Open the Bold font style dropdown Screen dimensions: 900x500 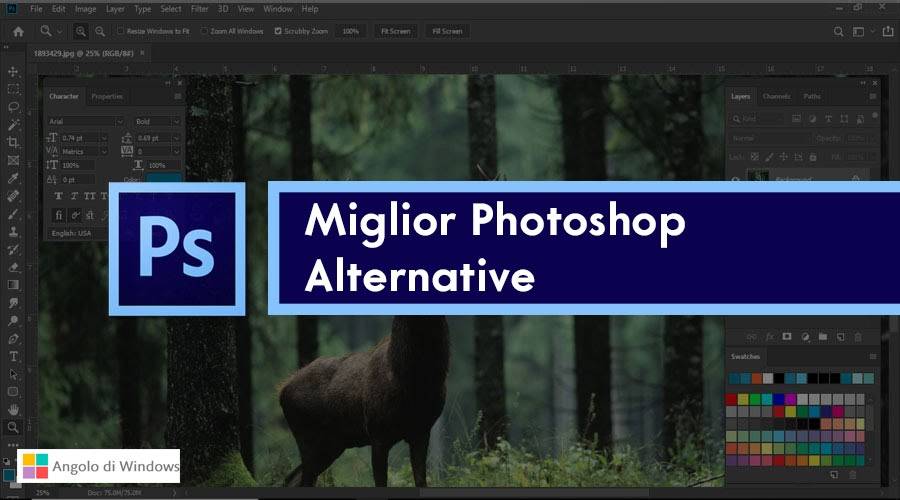click(157, 122)
